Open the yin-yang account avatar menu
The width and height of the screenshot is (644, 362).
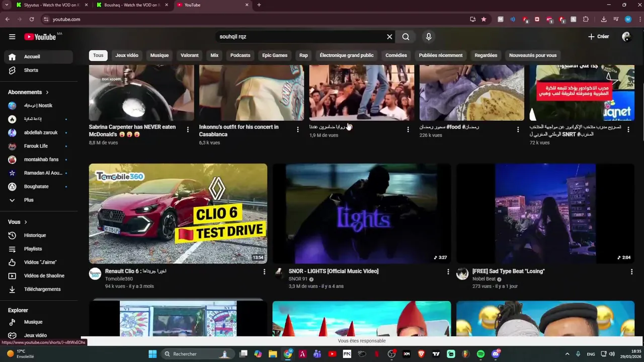[626, 37]
